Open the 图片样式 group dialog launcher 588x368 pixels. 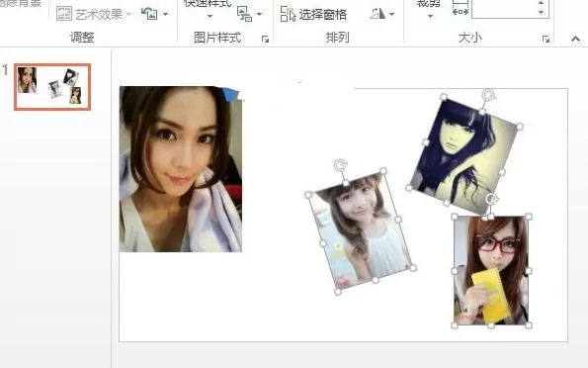(265, 39)
